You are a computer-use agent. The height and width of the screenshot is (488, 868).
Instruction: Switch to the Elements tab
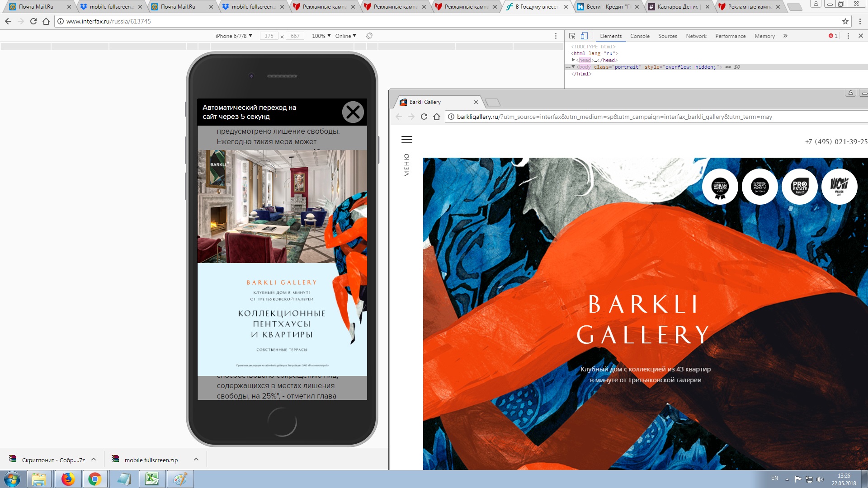pyautogui.click(x=611, y=36)
